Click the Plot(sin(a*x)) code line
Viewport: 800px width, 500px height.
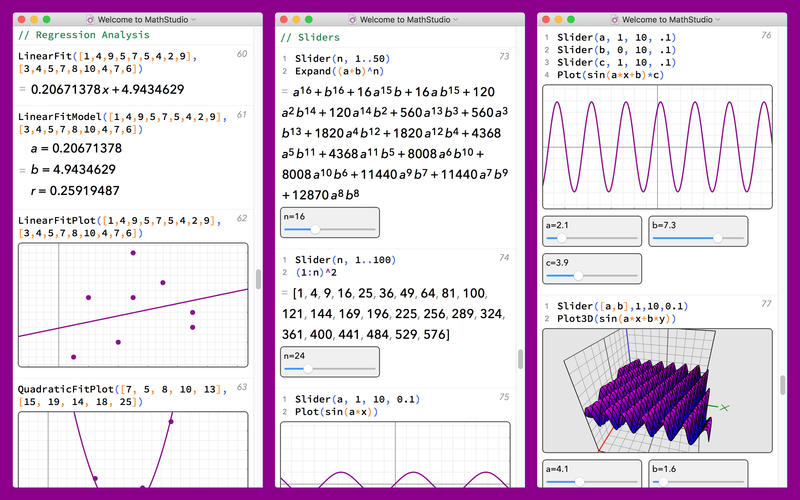point(336,412)
